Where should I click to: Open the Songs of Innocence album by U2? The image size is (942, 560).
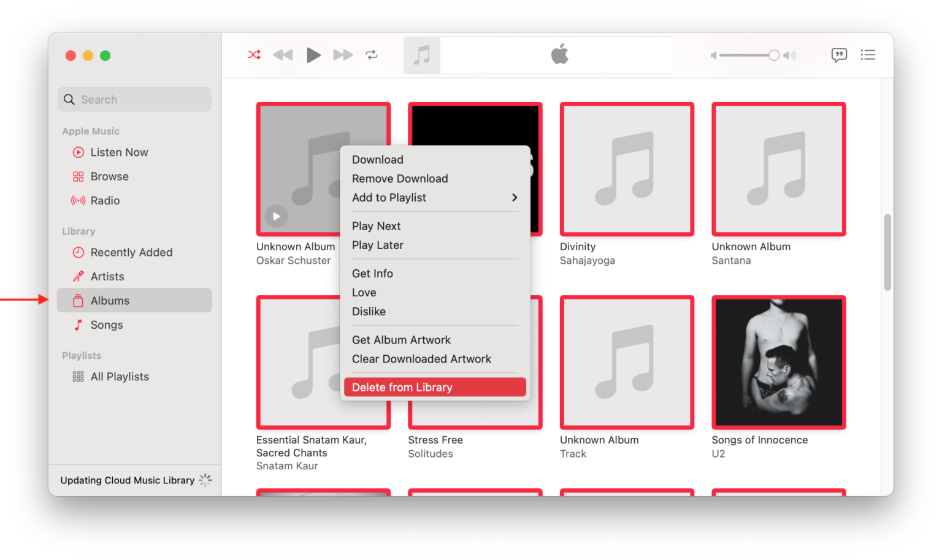pyautogui.click(x=778, y=362)
